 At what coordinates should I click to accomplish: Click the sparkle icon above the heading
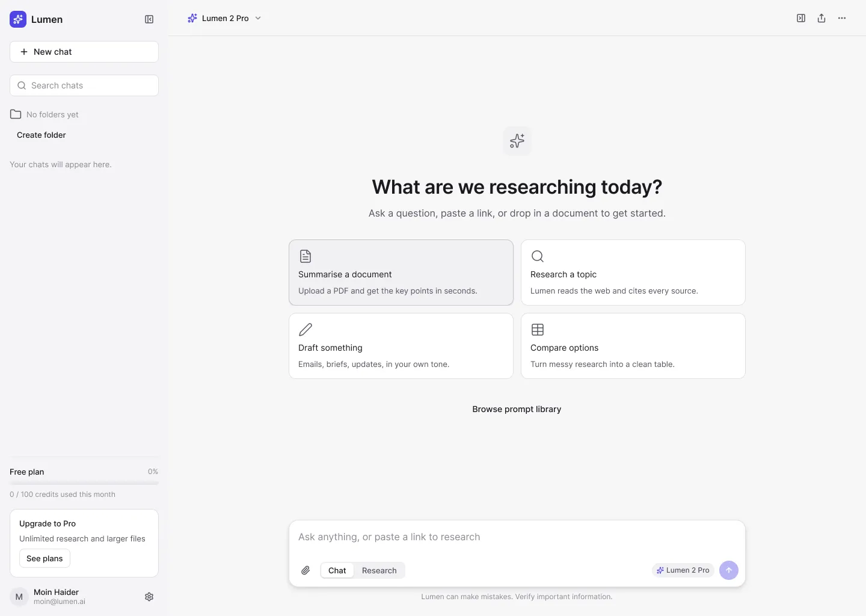(517, 141)
